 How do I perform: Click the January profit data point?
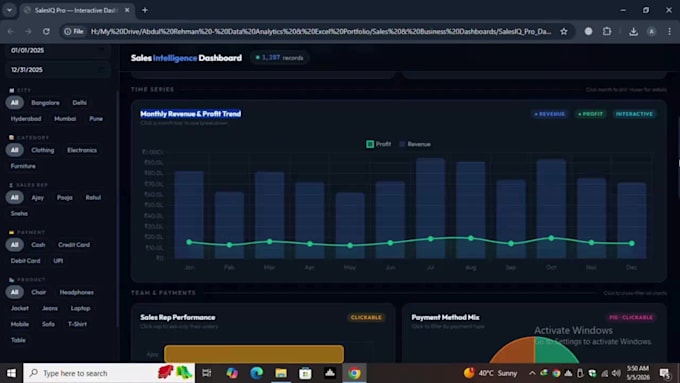pos(189,242)
